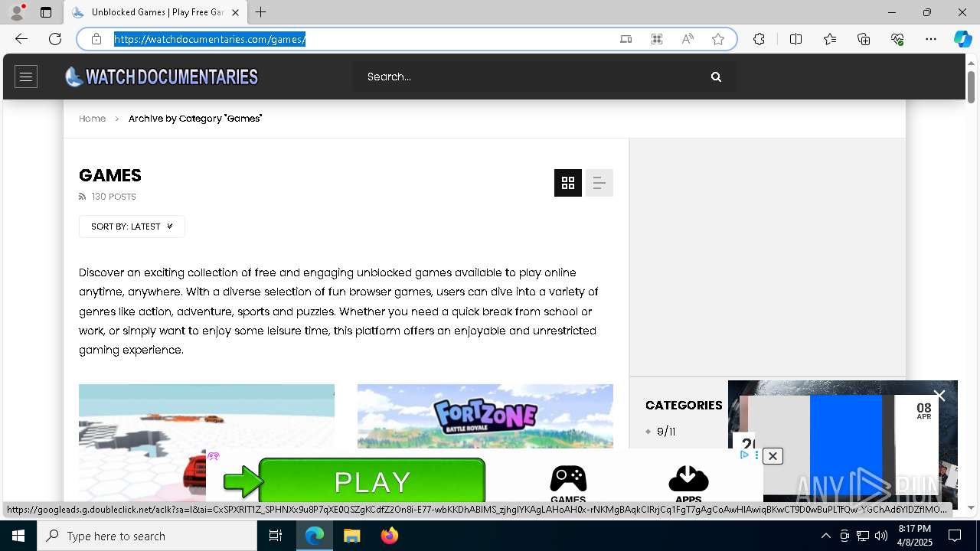
Task: Open the FortZone game thumbnail
Action: 485,416
